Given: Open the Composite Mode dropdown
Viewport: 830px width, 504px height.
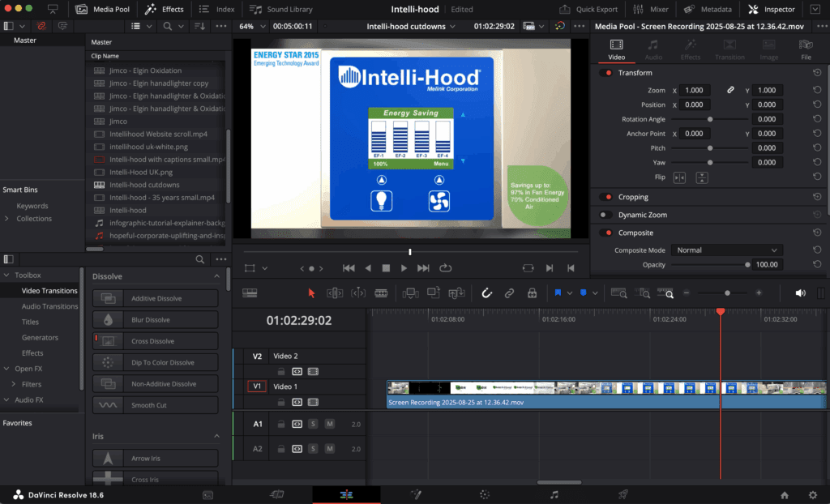Looking at the screenshot, I should 728,250.
